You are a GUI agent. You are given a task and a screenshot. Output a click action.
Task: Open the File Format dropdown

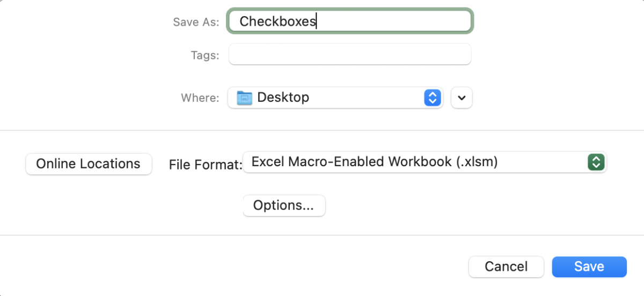pos(424,162)
